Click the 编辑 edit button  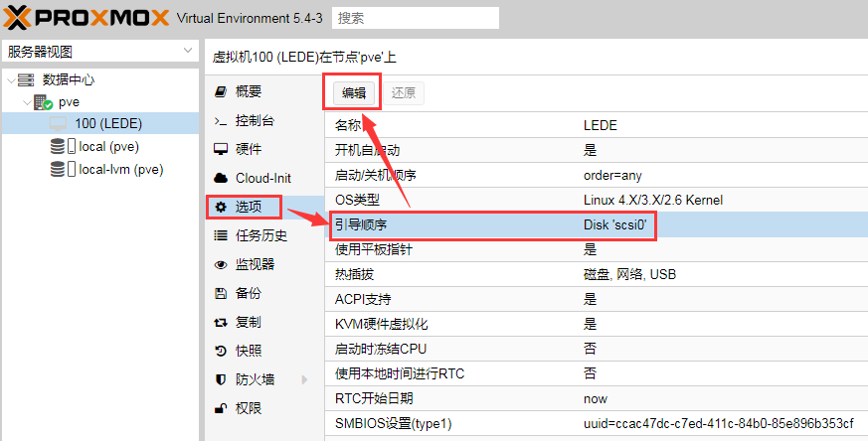[354, 93]
